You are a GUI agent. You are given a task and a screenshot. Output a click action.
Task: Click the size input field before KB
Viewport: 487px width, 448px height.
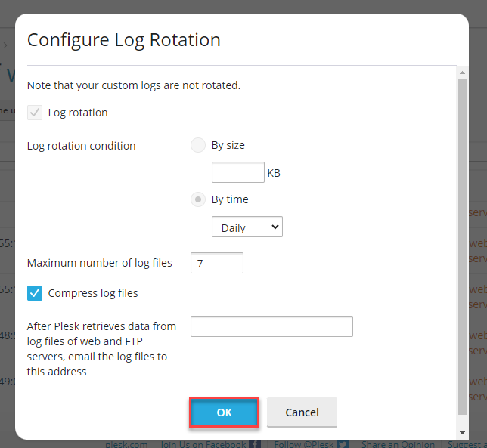coord(237,173)
